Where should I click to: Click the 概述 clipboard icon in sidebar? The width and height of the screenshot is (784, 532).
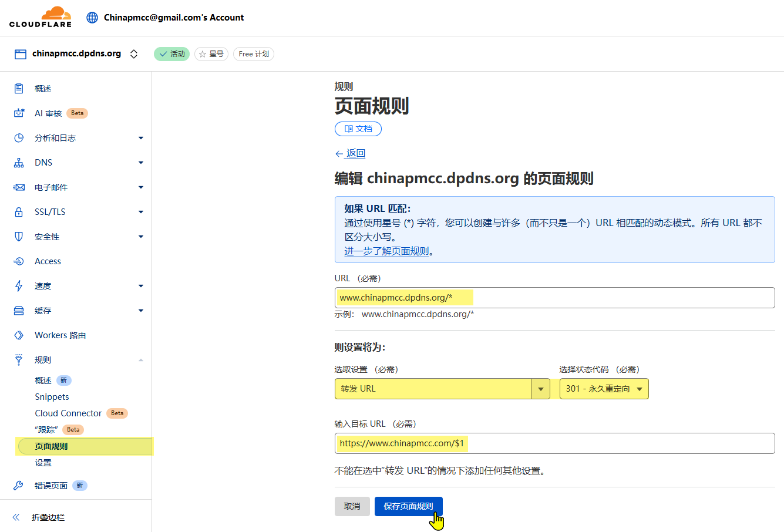[x=19, y=89]
